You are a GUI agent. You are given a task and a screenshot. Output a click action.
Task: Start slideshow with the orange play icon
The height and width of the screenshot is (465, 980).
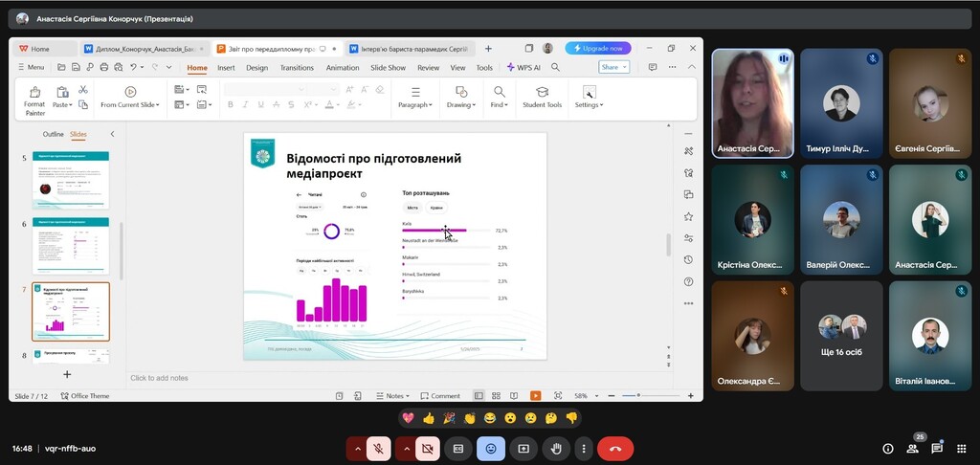(x=535, y=396)
